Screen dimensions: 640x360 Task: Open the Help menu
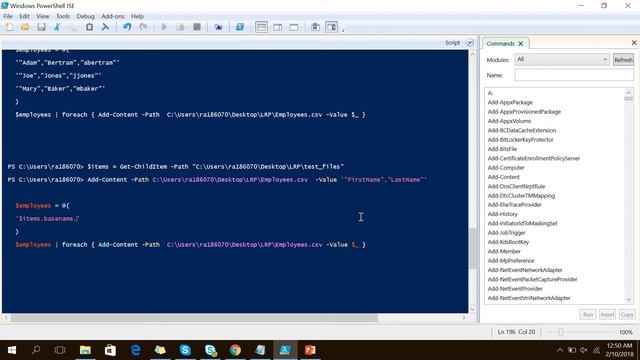(138, 16)
